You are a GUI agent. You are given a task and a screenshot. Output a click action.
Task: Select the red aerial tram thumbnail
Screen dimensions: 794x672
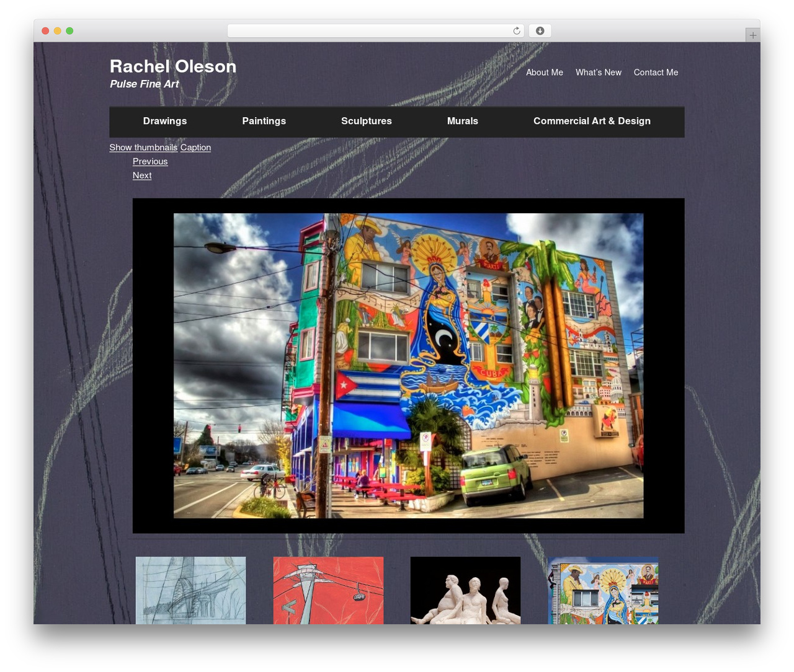[328, 590]
